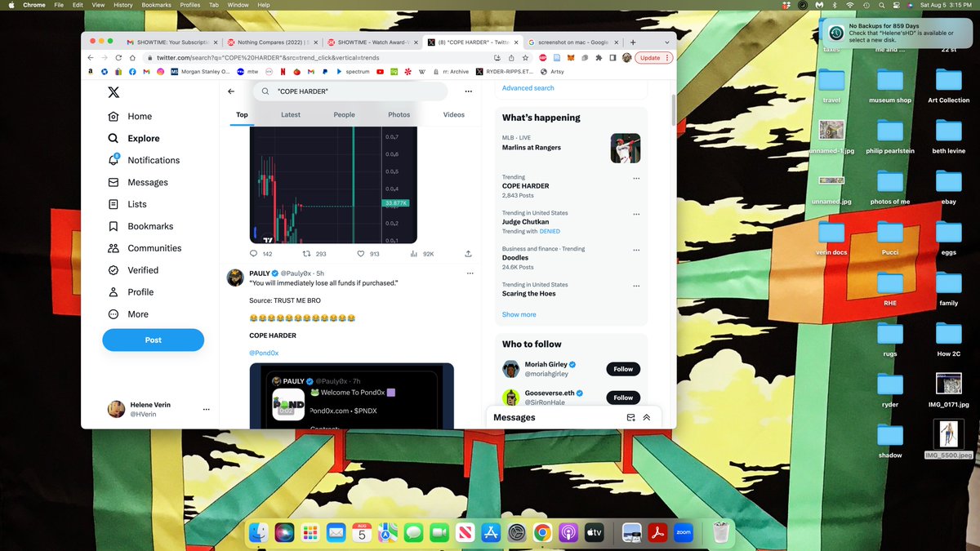Go to Home in sidebar
This screenshot has height=551, width=980.
pos(130,117)
